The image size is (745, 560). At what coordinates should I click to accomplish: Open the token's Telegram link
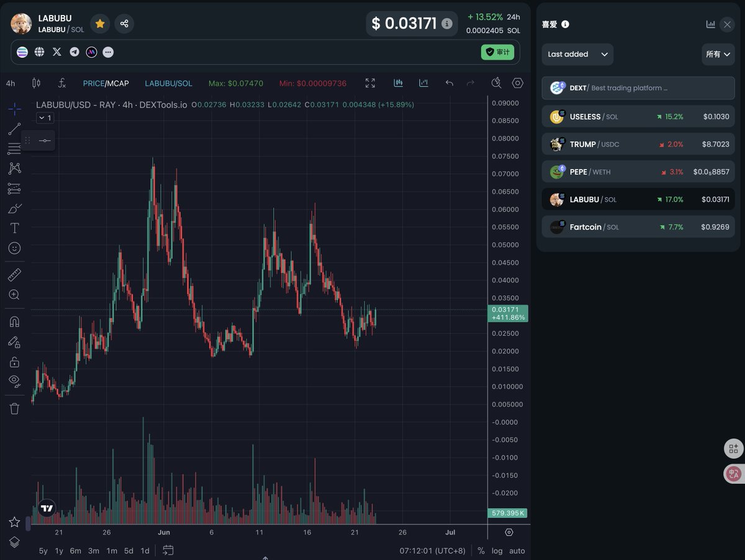74,52
